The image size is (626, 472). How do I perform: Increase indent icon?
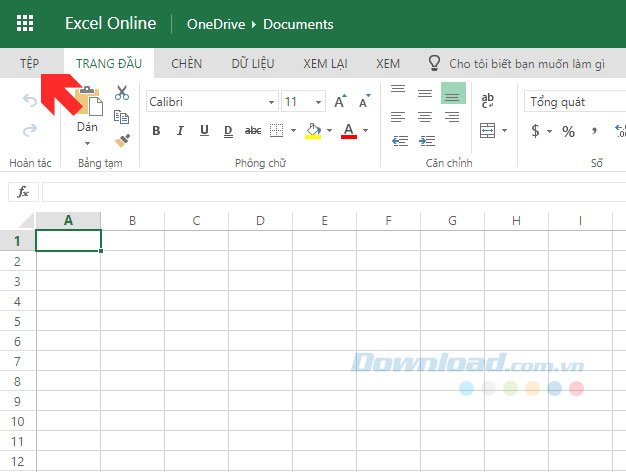click(x=427, y=141)
